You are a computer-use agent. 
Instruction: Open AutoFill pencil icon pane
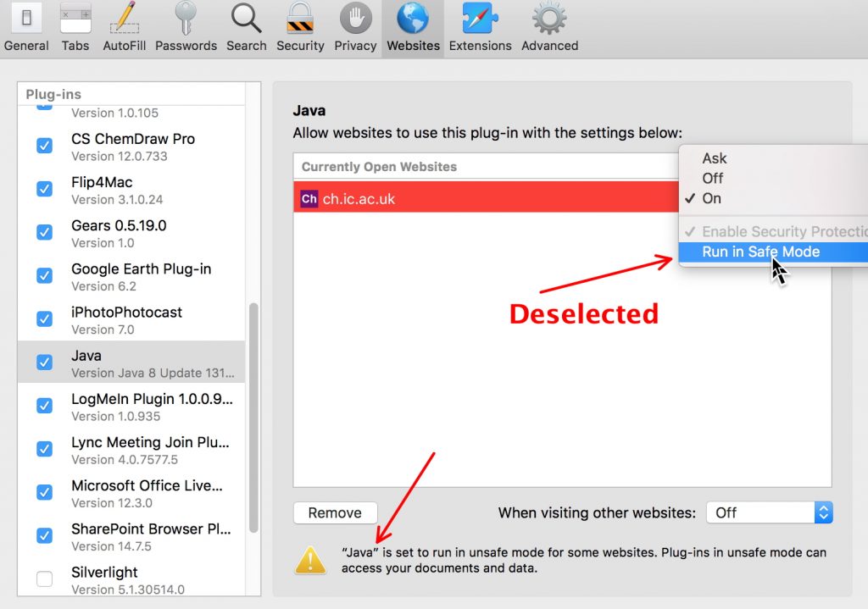click(125, 27)
